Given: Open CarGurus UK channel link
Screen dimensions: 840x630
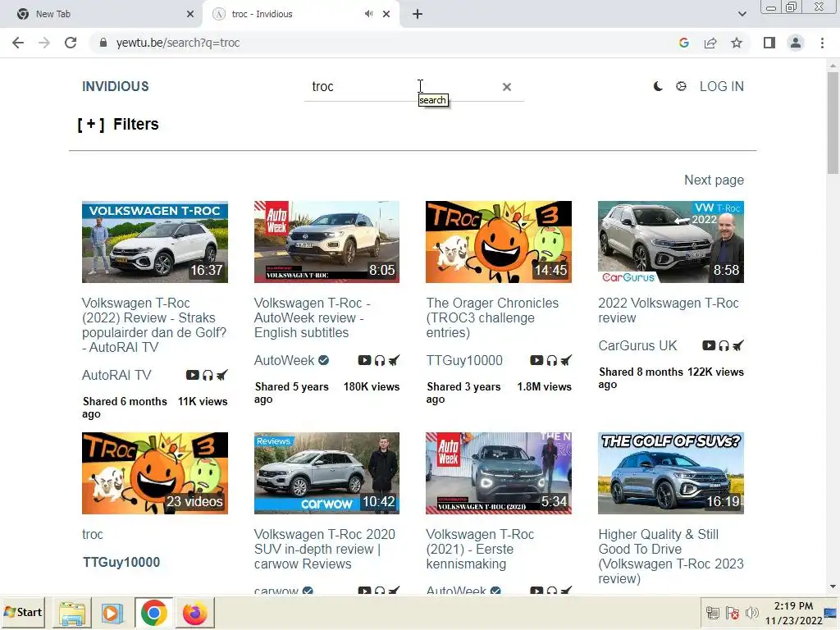Looking at the screenshot, I should pos(637,345).
